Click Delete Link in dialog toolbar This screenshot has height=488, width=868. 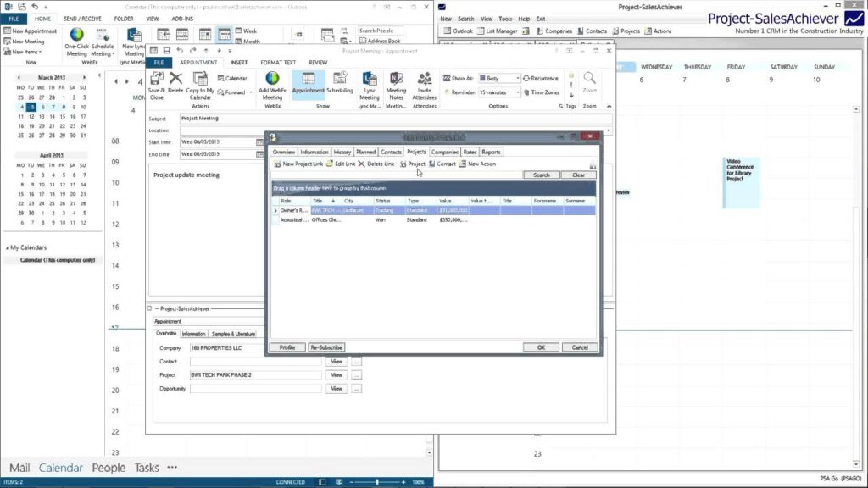(376, 164)
